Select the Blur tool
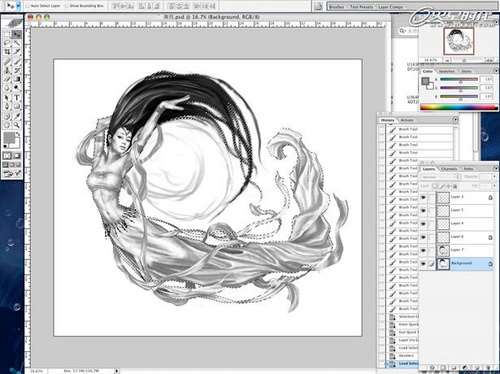This screenshot has width=500, height=374. 7,88
